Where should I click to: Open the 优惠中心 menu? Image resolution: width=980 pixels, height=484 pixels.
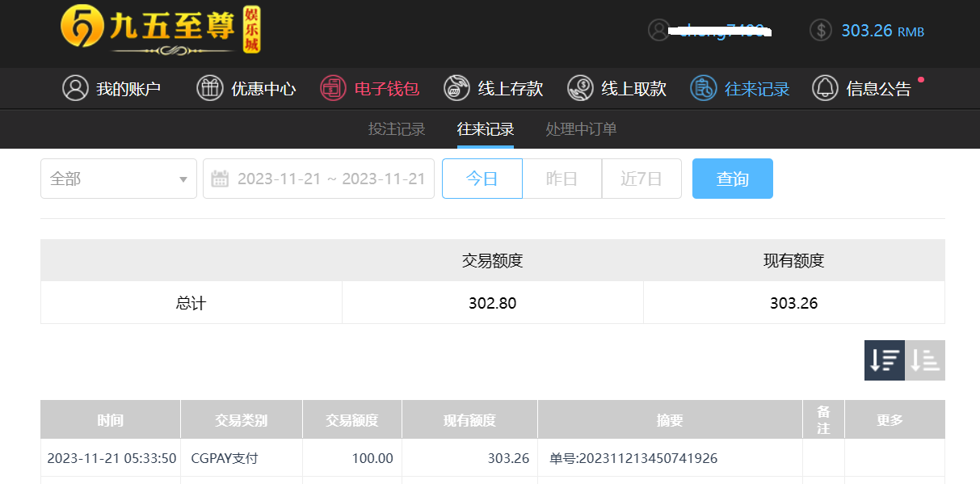[x=246, y=88]
